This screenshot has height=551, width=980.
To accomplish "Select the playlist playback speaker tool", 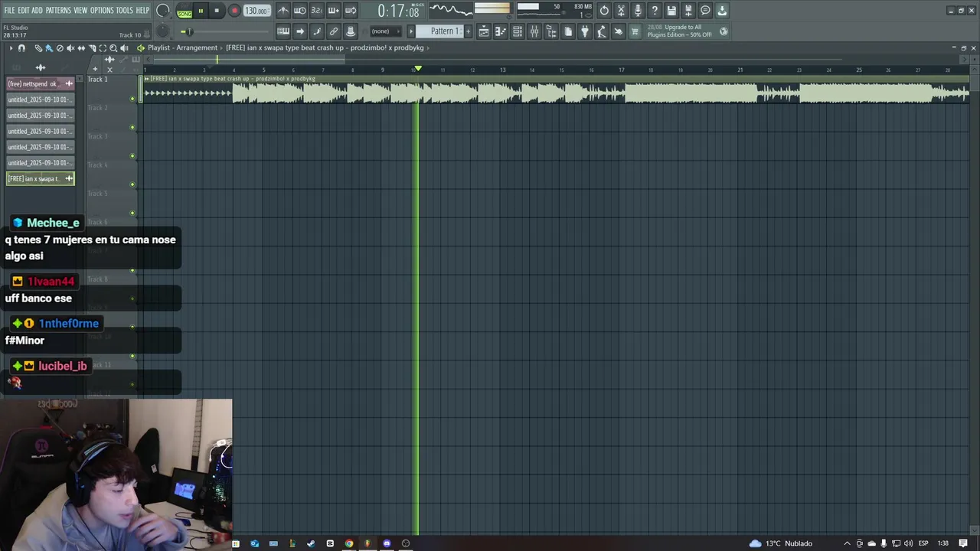I will click(x=124, y=48).
